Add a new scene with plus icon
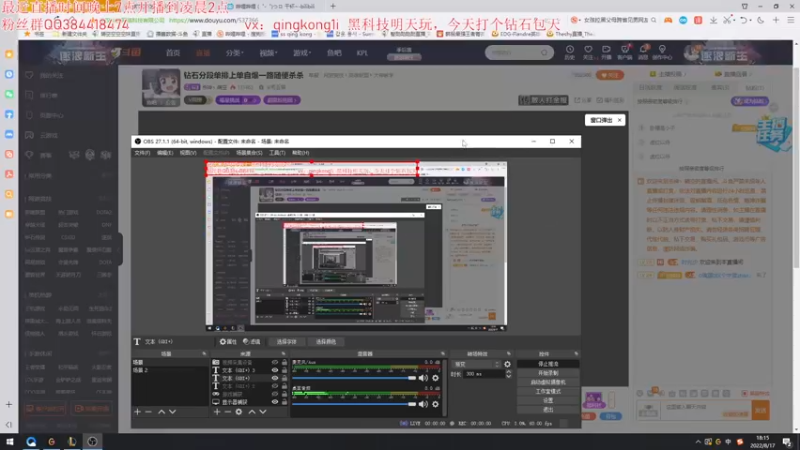 point(137,412)
